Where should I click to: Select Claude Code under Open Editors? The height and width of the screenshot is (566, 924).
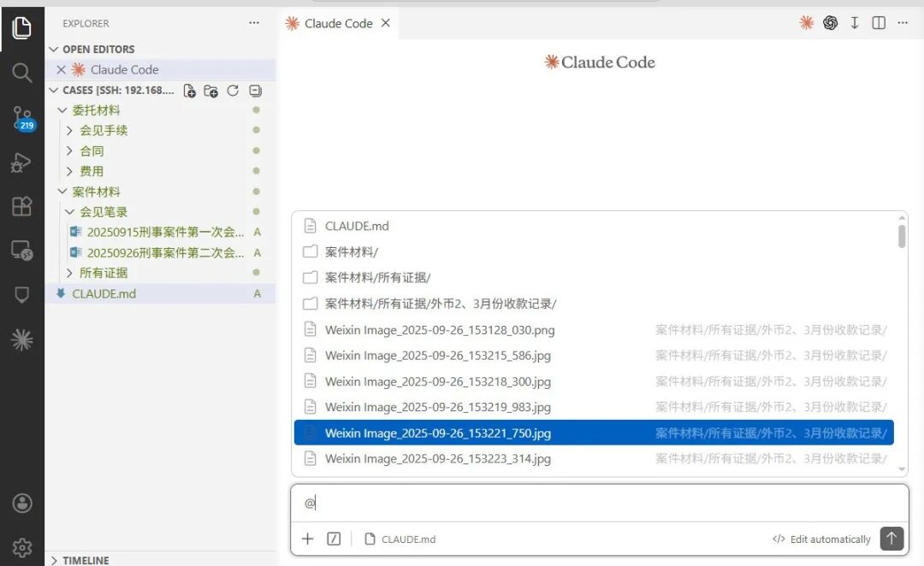pos(160,69)
